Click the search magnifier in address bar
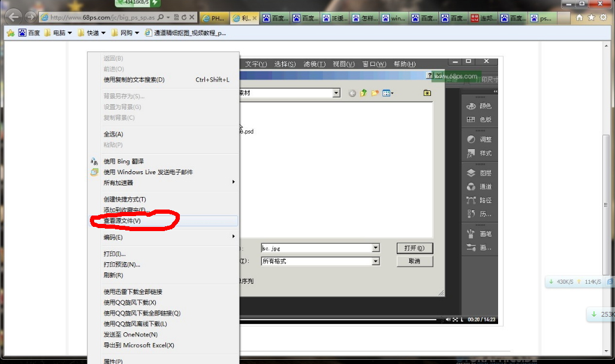 coord(161,17)
